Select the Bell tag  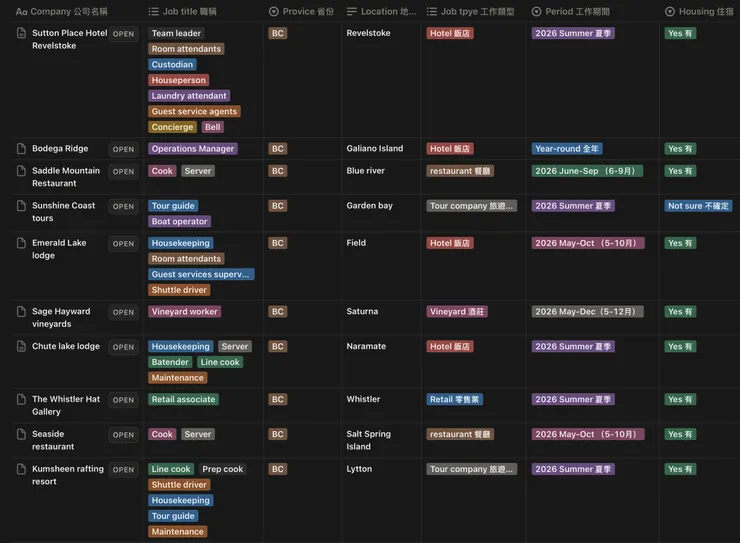[212, 127]
